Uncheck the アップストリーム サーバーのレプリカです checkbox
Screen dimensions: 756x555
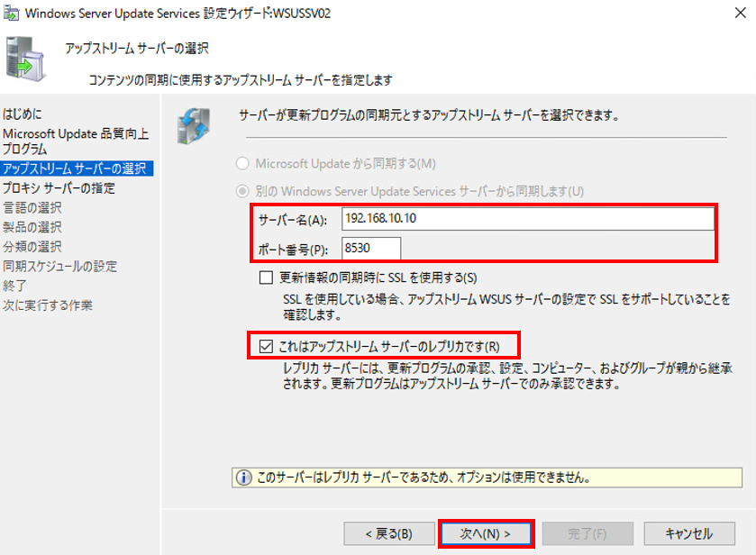266,346
